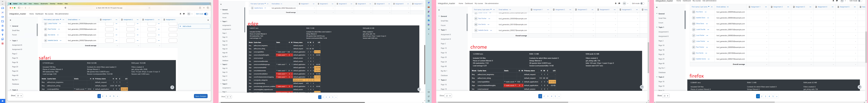Open Develop menu in macOS menu bar

point(53,4)
